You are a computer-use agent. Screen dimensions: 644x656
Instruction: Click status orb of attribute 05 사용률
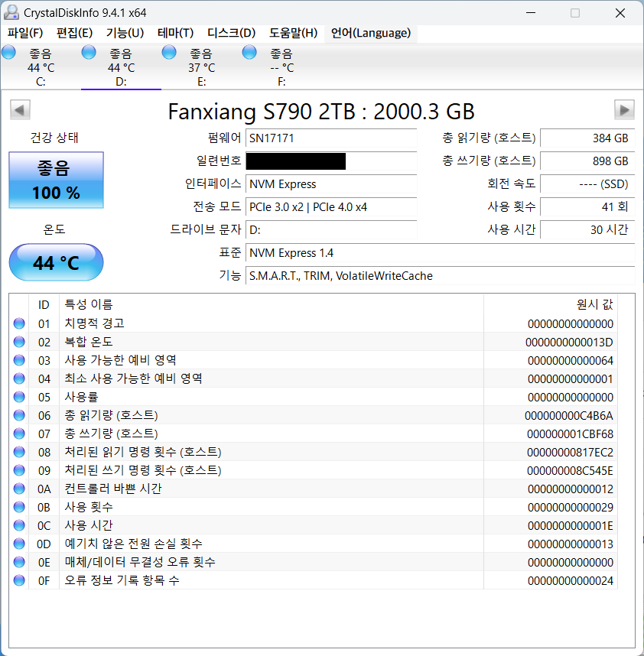point(19,397)
